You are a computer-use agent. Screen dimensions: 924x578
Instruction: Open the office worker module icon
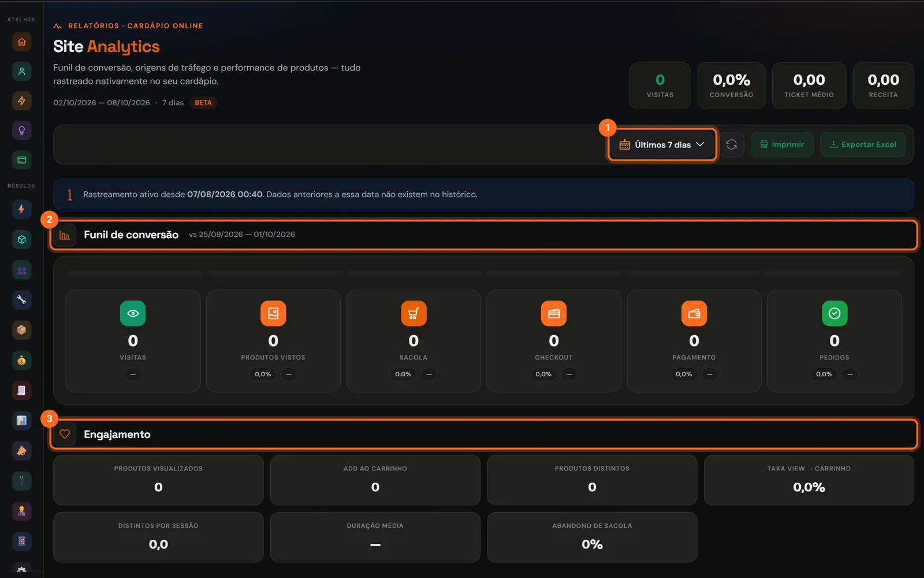(x=21, y=511)
